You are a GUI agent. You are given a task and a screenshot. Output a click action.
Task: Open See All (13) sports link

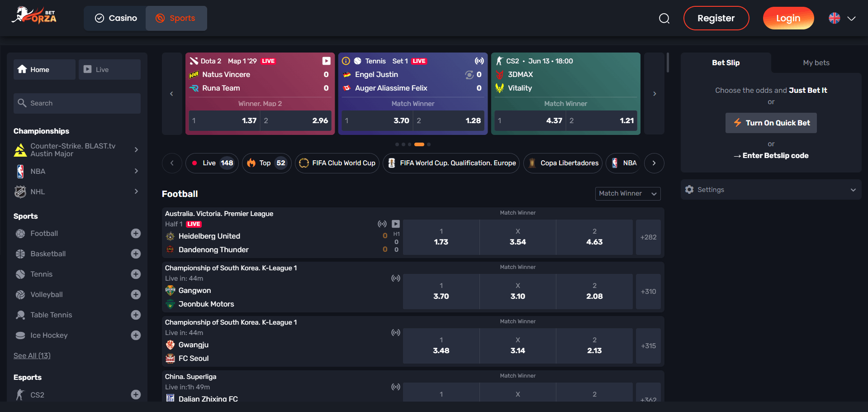pos(32,355)
